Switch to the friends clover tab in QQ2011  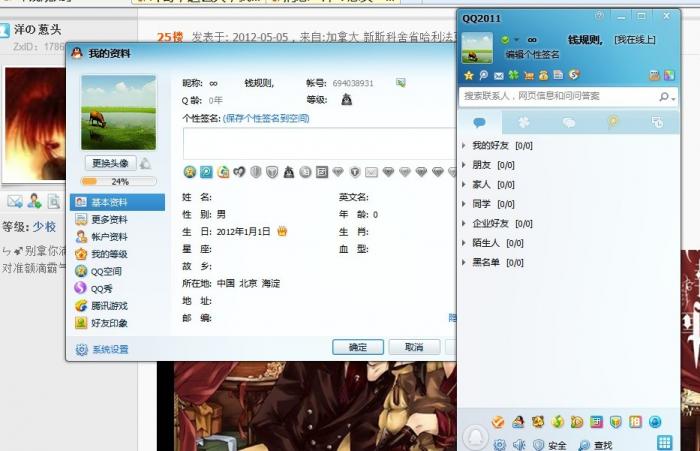point(524,122)
